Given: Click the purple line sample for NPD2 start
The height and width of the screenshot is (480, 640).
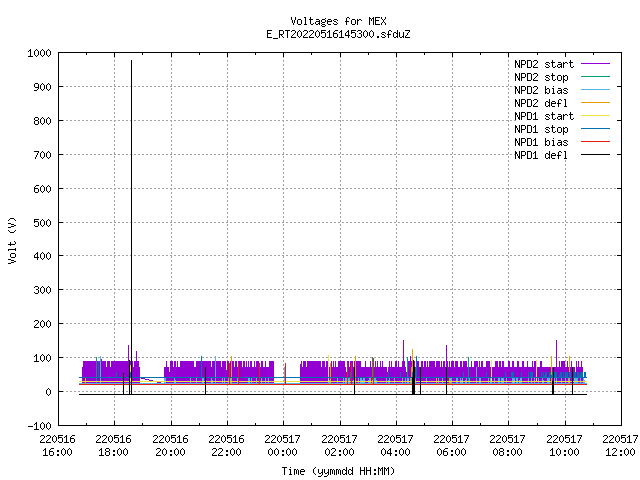Looking at the screenshot, I should point(596,64).
